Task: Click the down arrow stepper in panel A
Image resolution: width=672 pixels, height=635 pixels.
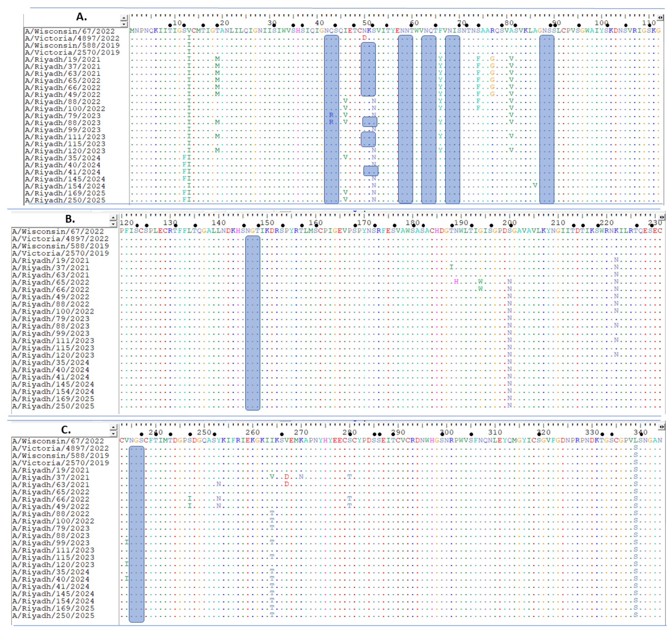Action: pos(124,24)
